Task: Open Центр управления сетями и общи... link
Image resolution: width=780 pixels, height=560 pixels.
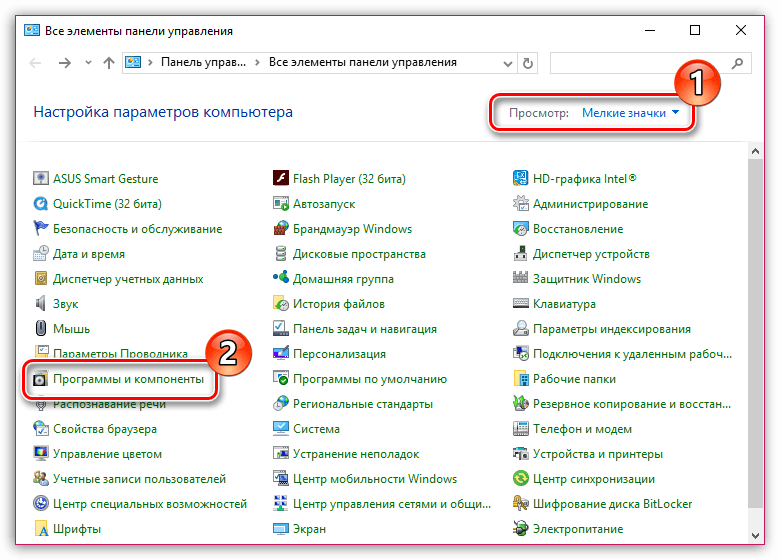Action: tap(391, 504)
